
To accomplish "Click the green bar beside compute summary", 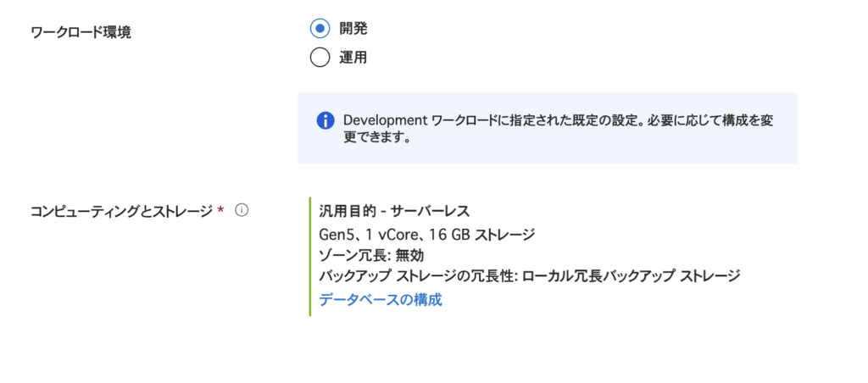I will point(311,256).
